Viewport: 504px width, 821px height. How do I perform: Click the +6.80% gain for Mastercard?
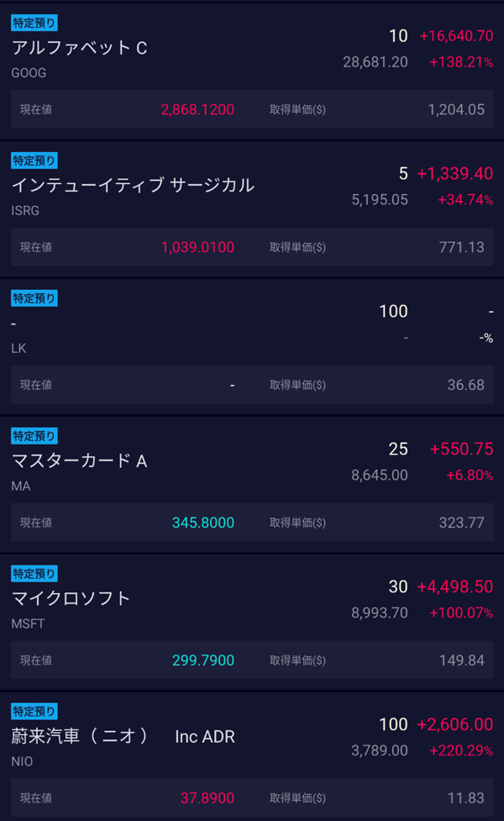click(x=469, y=476)
